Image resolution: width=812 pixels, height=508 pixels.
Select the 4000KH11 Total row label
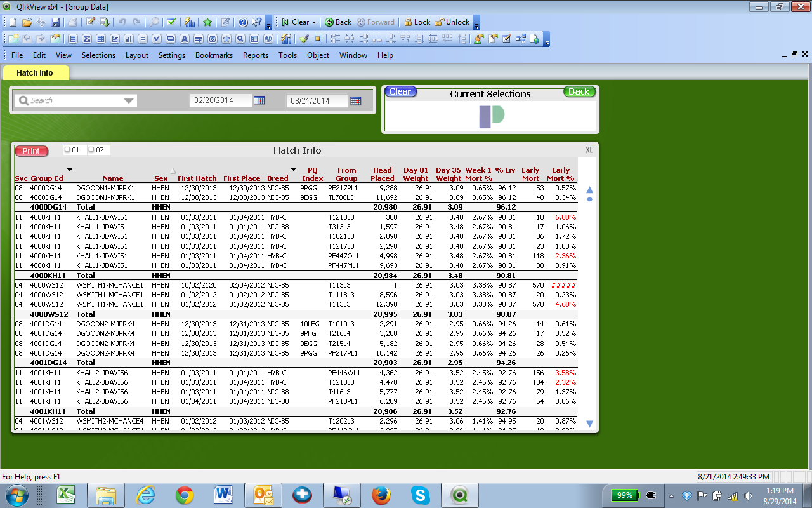click(x=48, y=276)
